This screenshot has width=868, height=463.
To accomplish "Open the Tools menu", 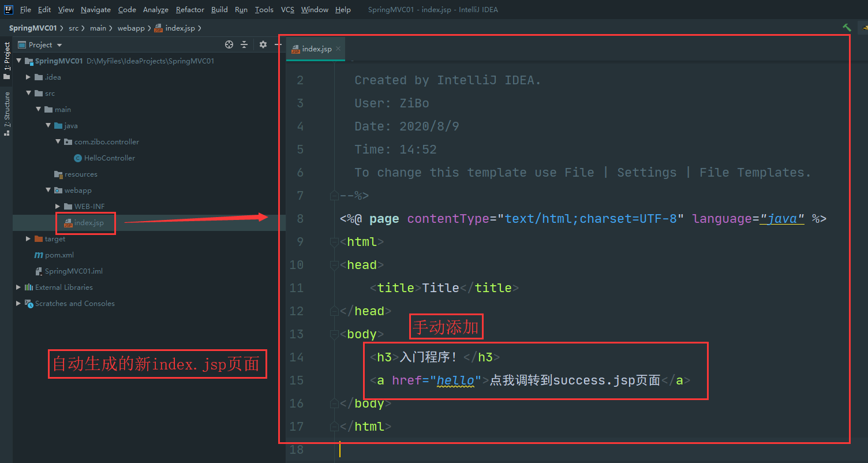I will [x=264, y=10].
